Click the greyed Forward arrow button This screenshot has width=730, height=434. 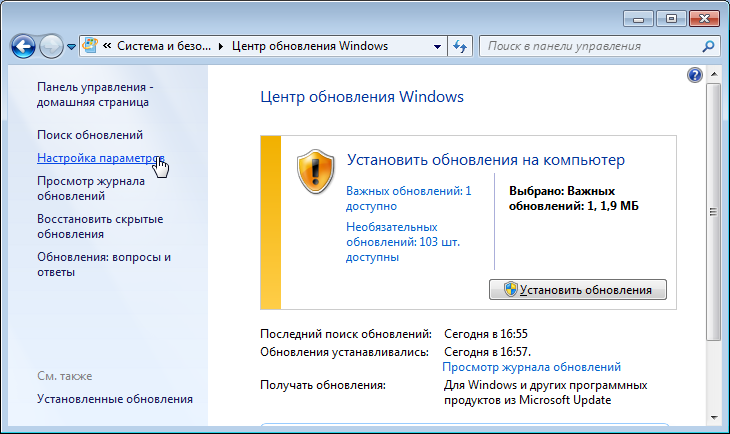(x=51, y=47)
